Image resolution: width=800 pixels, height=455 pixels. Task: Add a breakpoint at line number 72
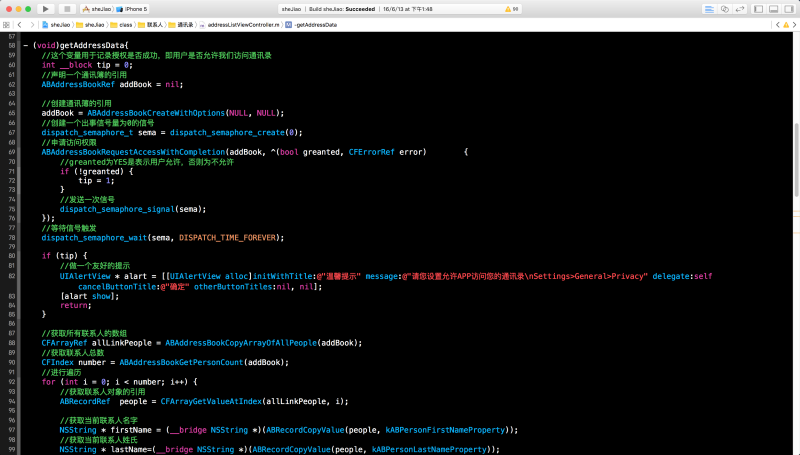tap(12, 181)
